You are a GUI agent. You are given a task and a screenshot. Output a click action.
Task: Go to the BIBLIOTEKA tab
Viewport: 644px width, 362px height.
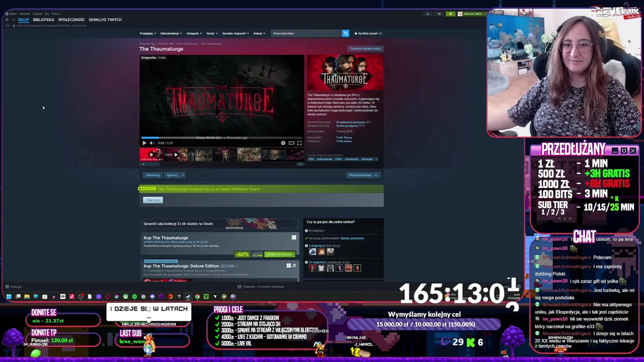[43, 20]
